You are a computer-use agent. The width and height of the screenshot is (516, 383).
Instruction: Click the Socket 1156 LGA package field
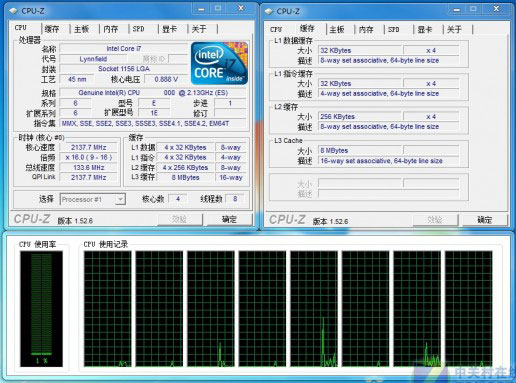124,69
